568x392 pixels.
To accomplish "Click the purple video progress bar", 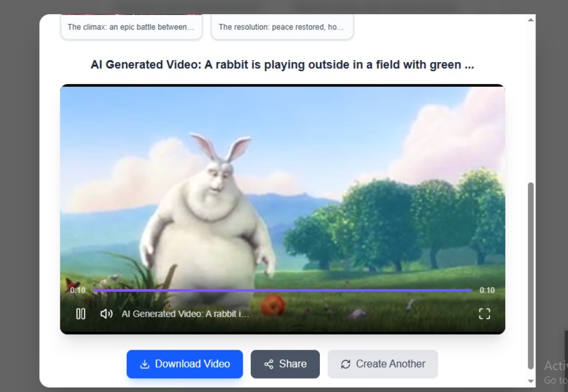I will point(282,290).
